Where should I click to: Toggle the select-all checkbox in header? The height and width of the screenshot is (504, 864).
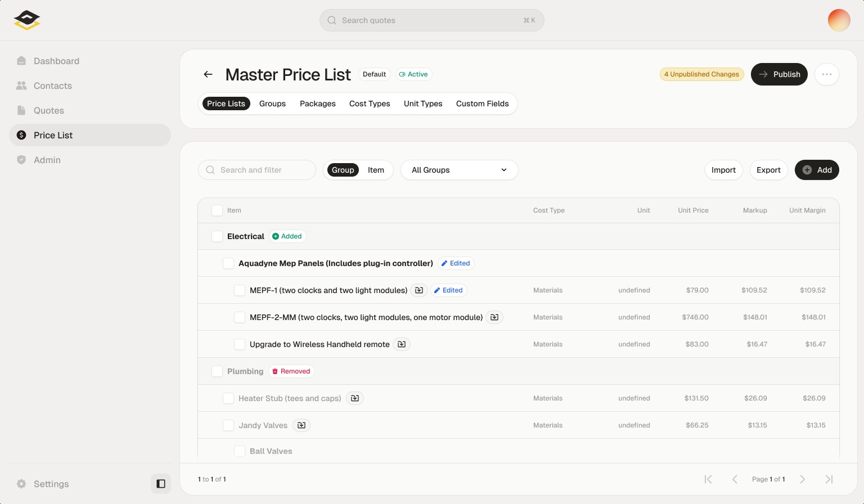pyautogui.click(x=217, y=210)
